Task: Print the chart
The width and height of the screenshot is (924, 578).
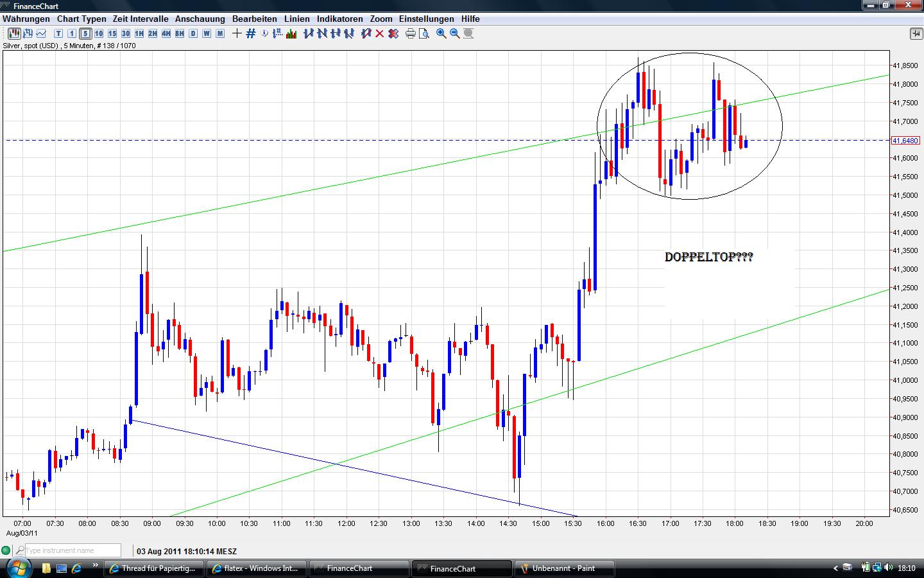Action: point(411,33)
